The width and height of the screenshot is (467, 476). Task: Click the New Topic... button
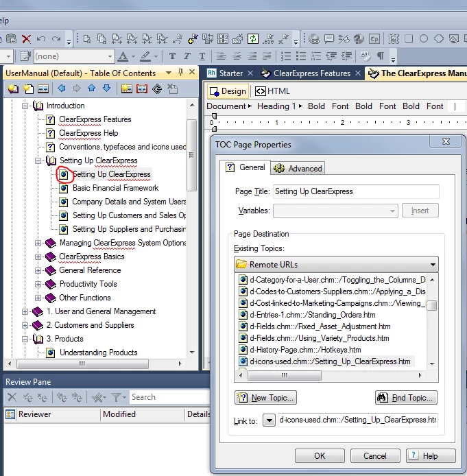(265, 397)
